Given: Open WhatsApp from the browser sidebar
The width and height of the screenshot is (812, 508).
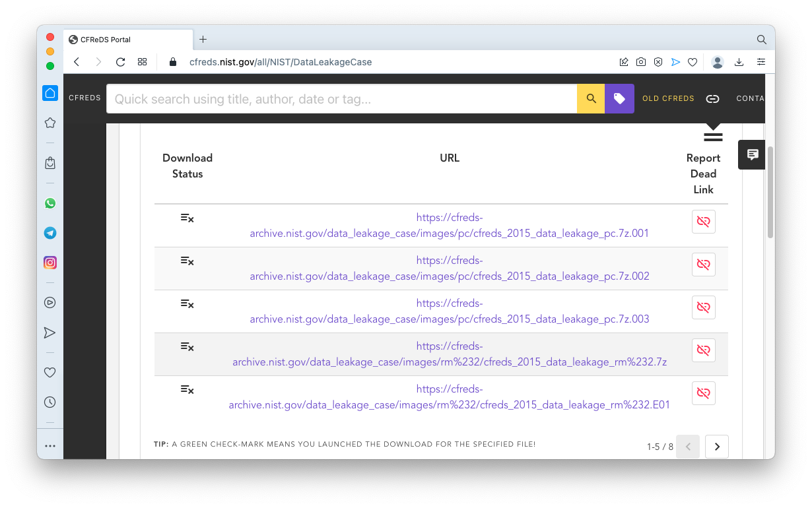Looking at the screenshot, I should (x=50, y=203).
